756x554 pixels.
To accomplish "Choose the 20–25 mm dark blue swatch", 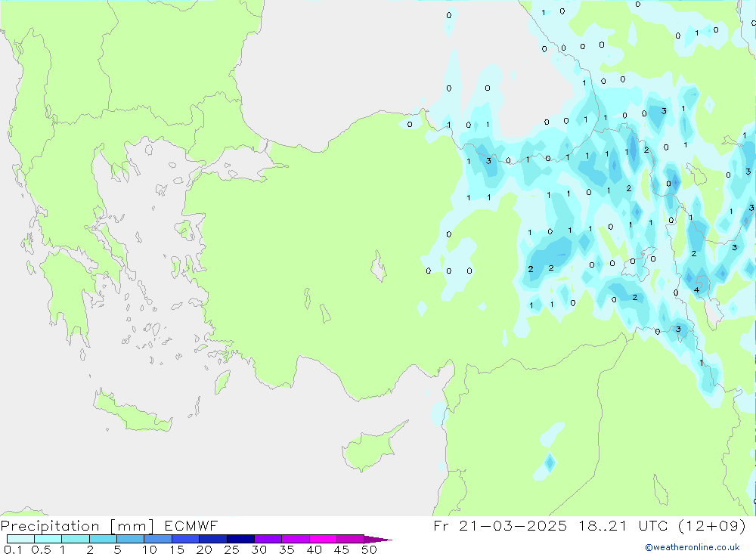I will click(213, 539).
